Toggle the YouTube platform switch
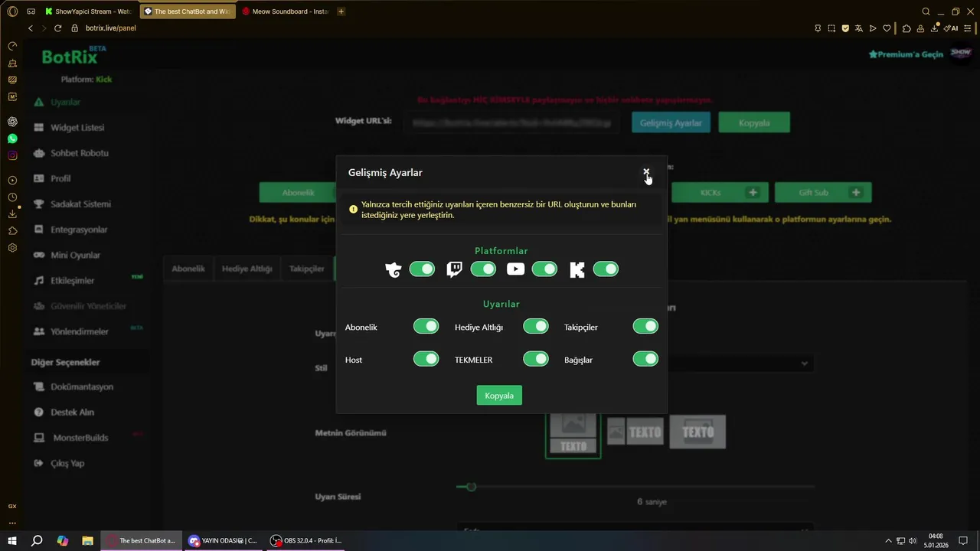This screenshot has height=551, width=980. [544, 269]
